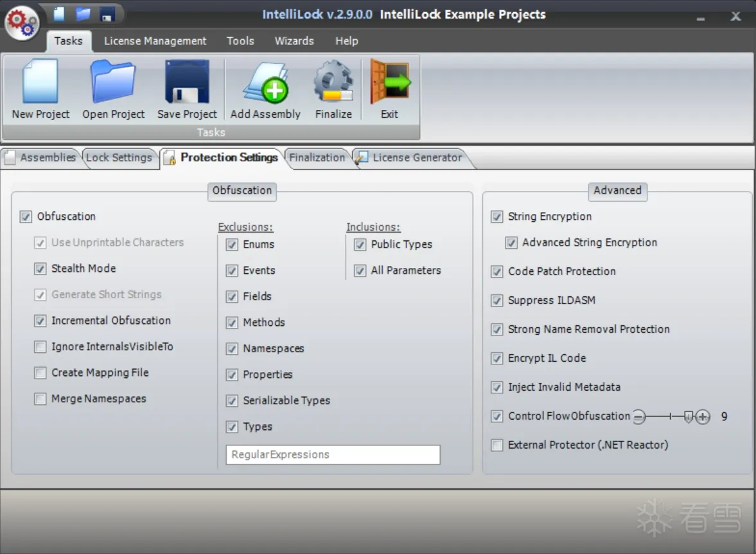756x554 pixels.
Task: Open the Tools ribbon tab
Action: click(x=240, y=41)
